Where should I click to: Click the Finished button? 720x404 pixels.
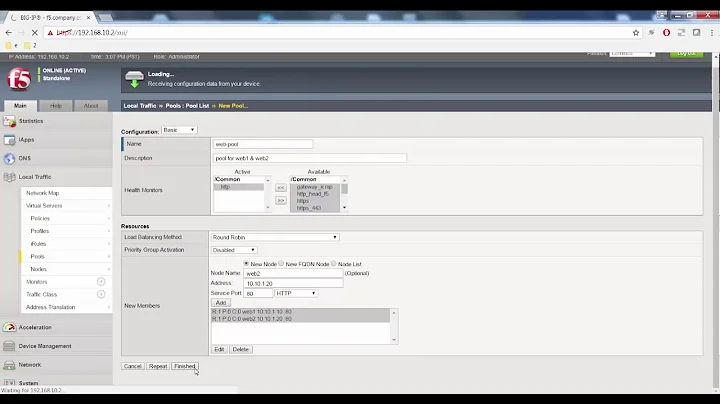click(x=185, y=366)
